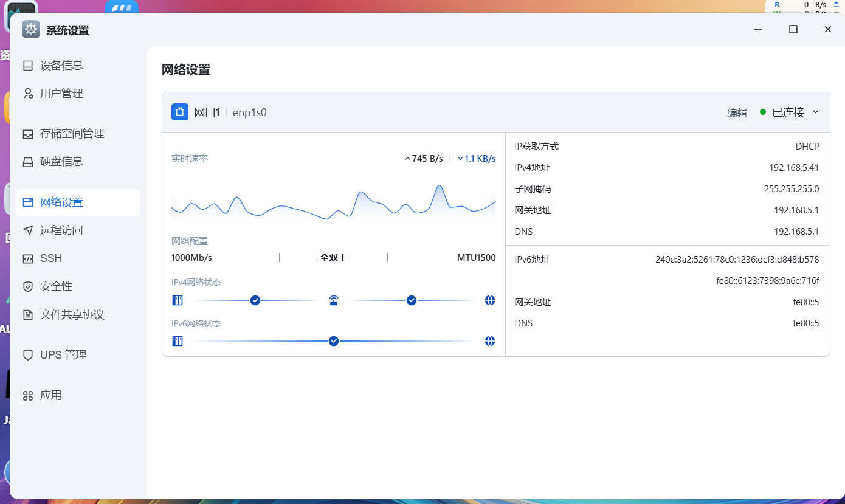Click the IPv4 device icon under IPv4网络状态
Viewport: 845px width, 504px height.
click(178, 300)
